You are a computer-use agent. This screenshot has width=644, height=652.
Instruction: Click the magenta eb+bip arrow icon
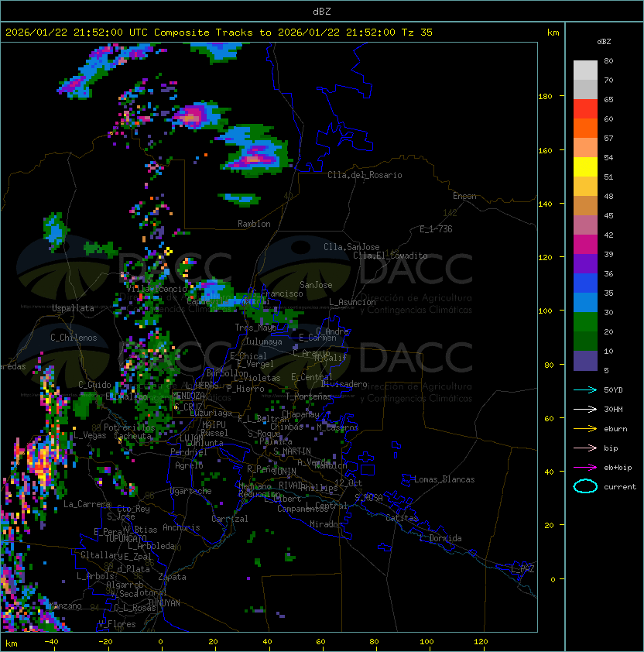[x=585, y=468]
